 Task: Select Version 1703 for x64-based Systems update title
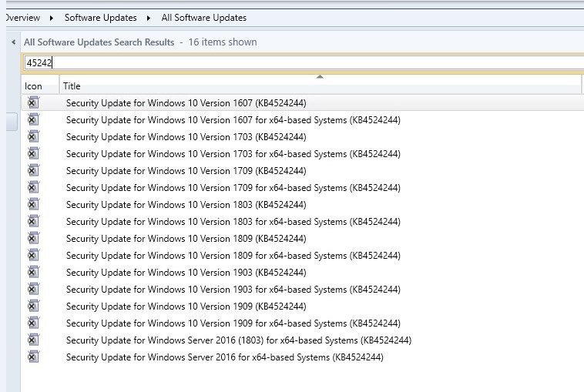(x=233, y=154)
